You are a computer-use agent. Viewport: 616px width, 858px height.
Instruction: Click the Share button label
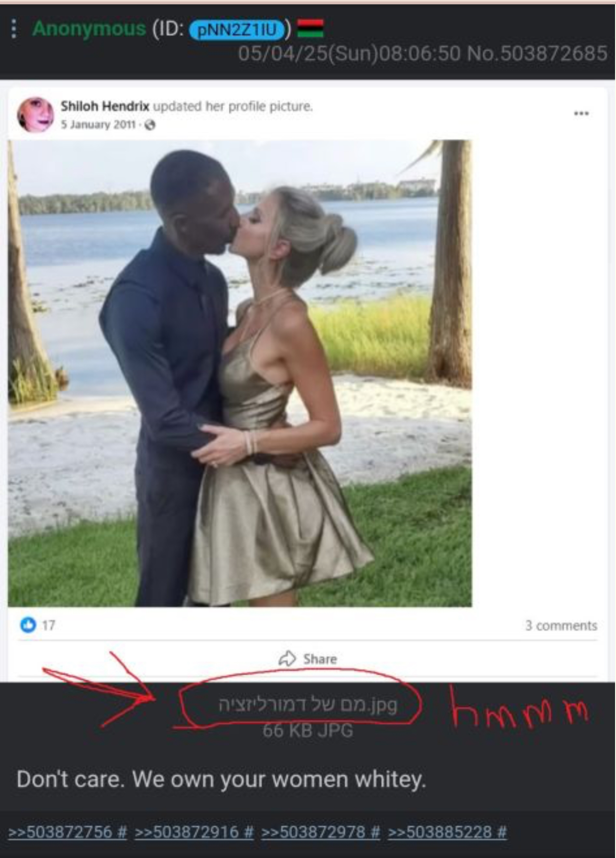click(x=320, y=659)
